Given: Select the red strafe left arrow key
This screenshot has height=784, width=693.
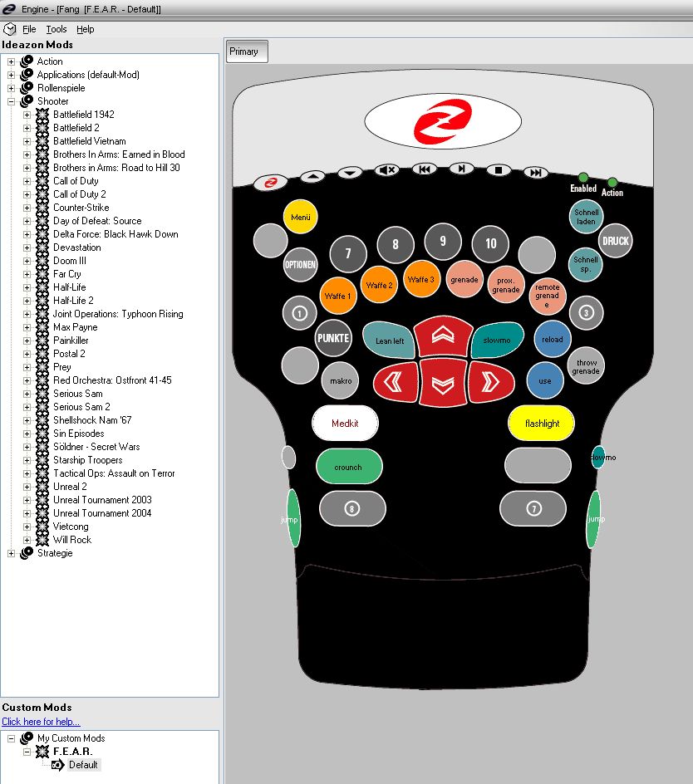Looking at the screenshot, I should point(396,383).
